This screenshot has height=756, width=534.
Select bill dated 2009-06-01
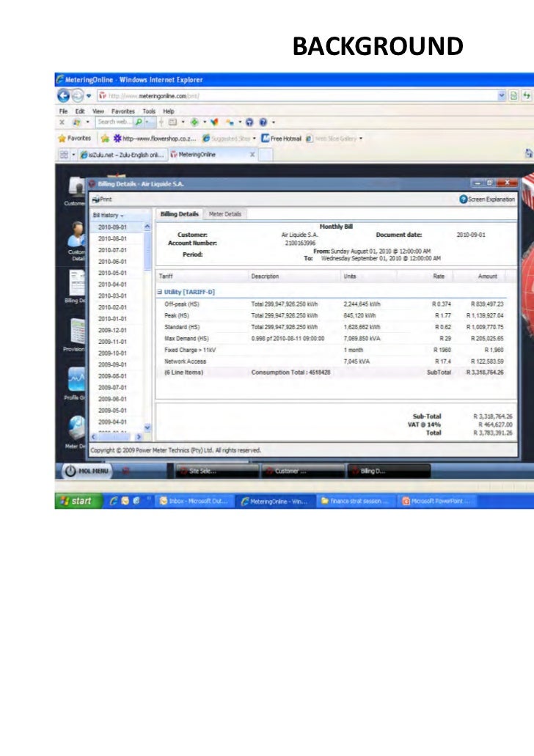[112, 399]
